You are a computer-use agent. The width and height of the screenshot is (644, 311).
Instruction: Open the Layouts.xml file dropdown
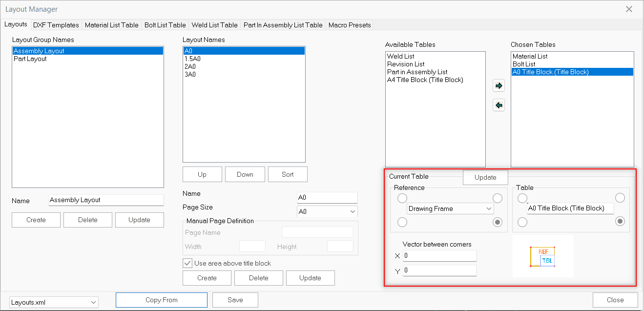54,302
